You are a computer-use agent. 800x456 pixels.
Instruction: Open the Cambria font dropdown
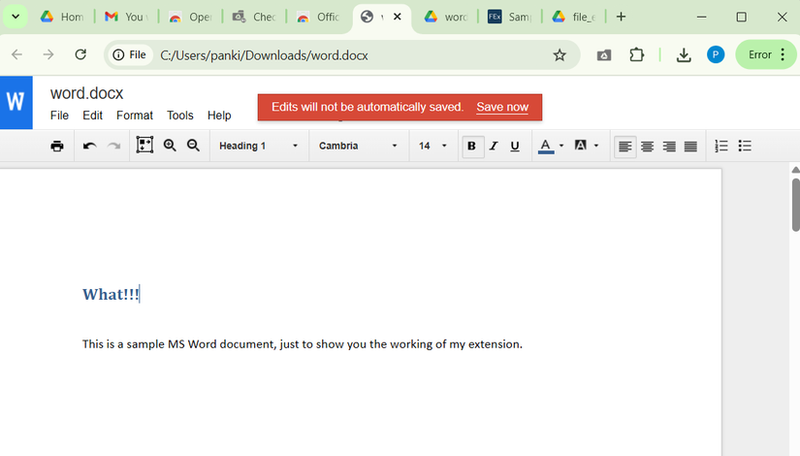point(358,146)
